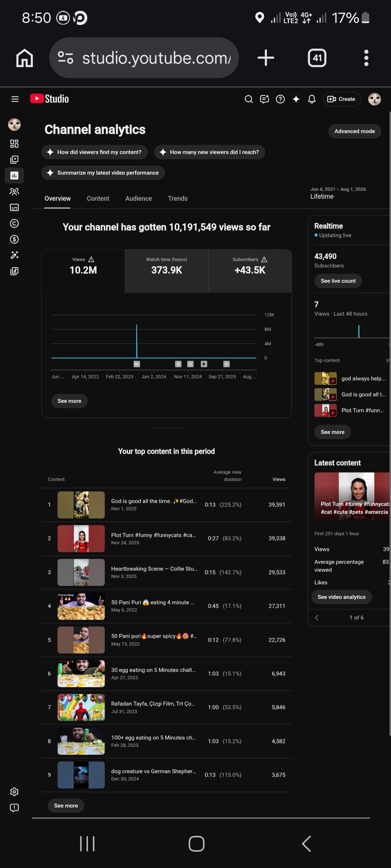Open Send feedback icon in sidebar

[x=14, y=808]
